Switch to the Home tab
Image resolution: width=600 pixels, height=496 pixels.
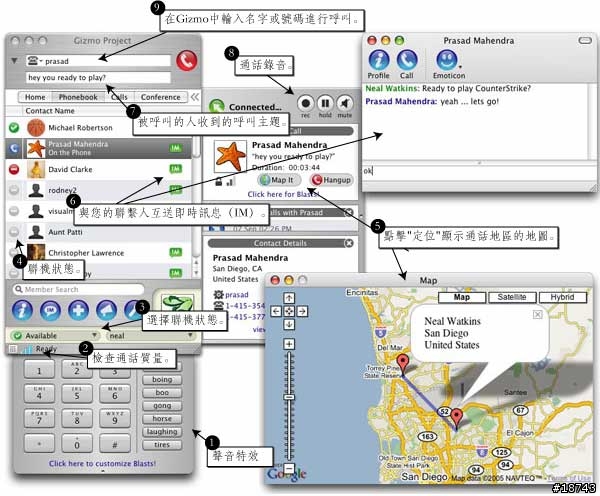coord(35,97)
